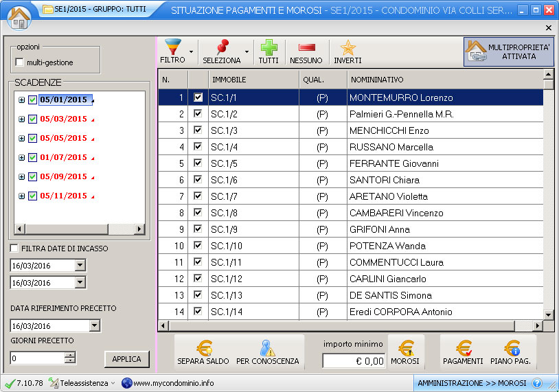This screenshot has height=392, width=559.
Task: Open the PIANO PAG. payment plan
Action: click(512, 353)
